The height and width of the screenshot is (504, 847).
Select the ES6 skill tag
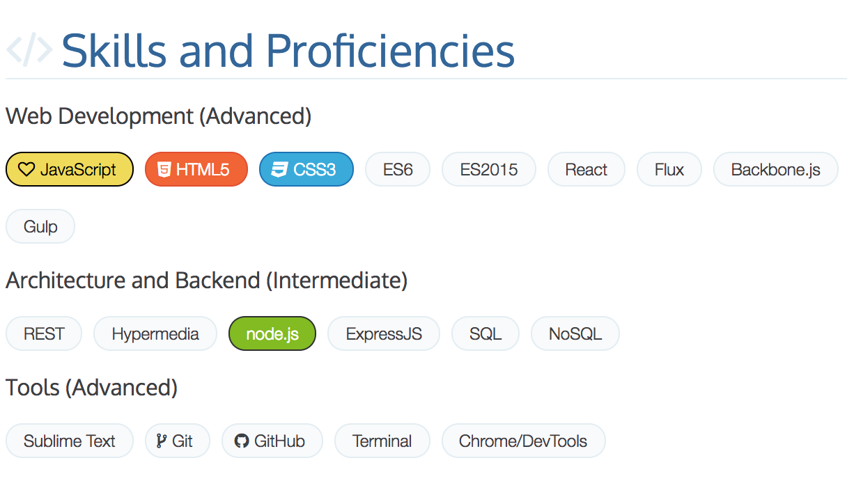(x=398, y=170)
